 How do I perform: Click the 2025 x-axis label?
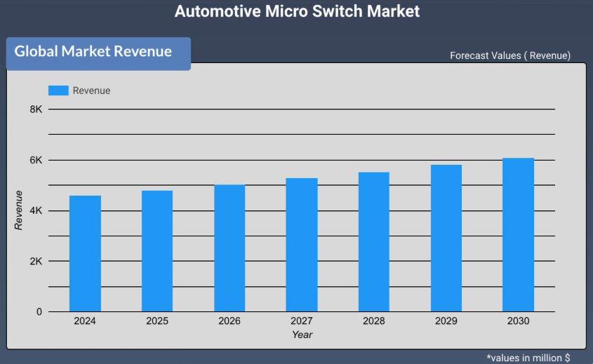coord(157,321)
